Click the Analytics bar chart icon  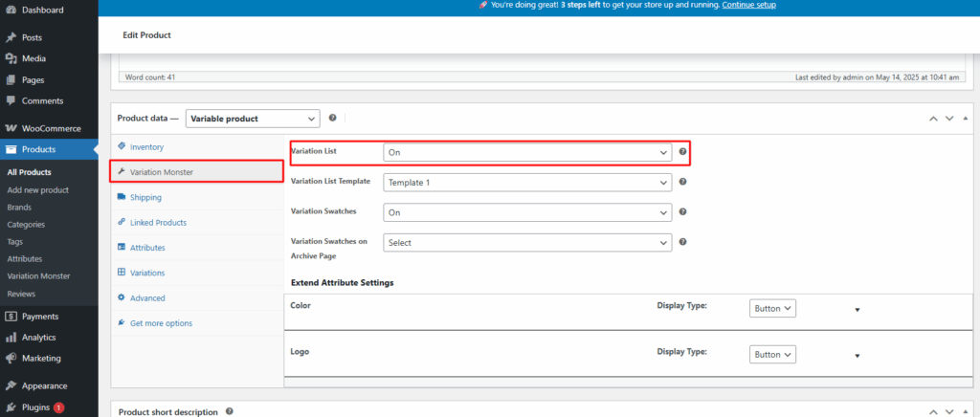tap(11, 337)
